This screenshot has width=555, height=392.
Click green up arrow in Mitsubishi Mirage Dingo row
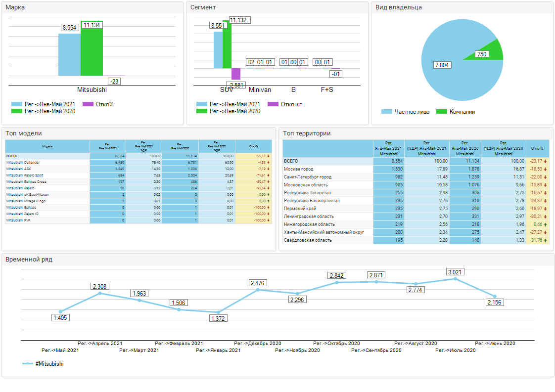pos(268,201)
